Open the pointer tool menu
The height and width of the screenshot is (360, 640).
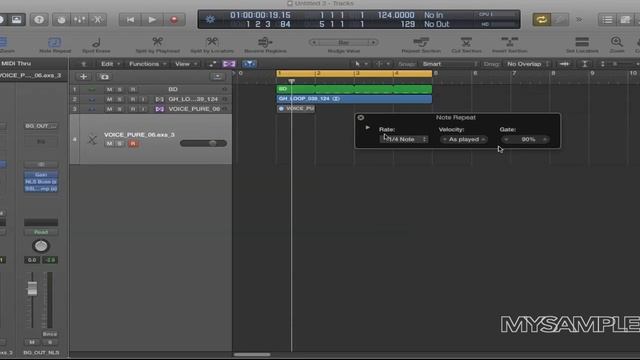tap(361, 64)
